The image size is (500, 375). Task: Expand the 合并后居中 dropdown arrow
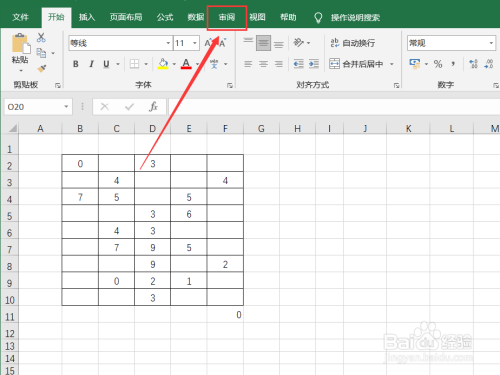pyautogui.click(x=392, y=64)
